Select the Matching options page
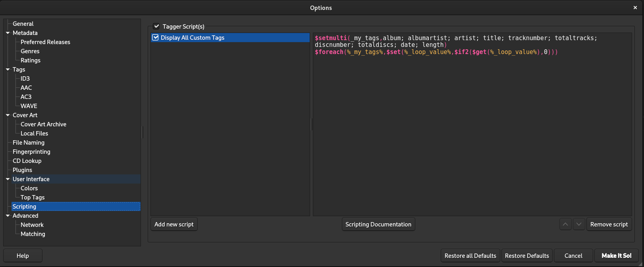Image resolution: width=644 pixels, height=267 pixels. tap(33, 234)
